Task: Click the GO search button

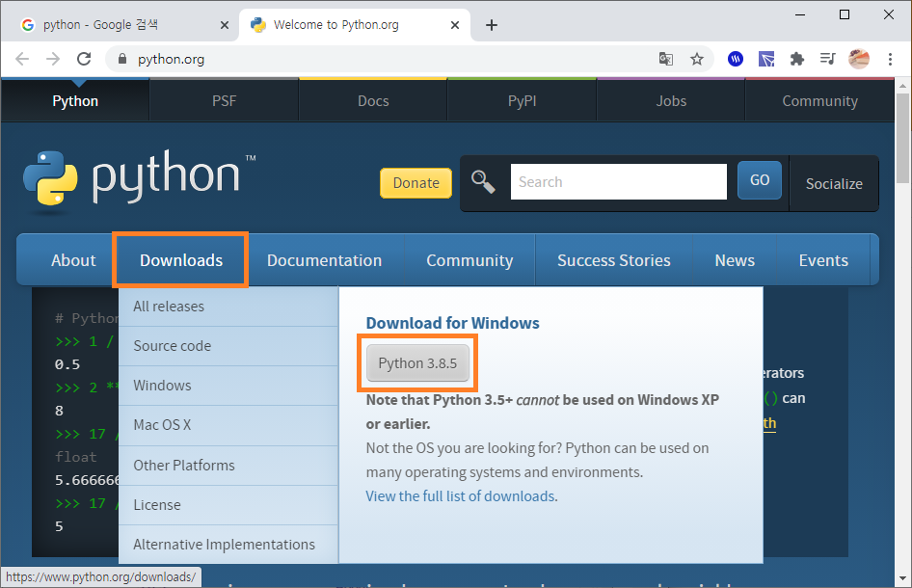Action: point(760,180)
